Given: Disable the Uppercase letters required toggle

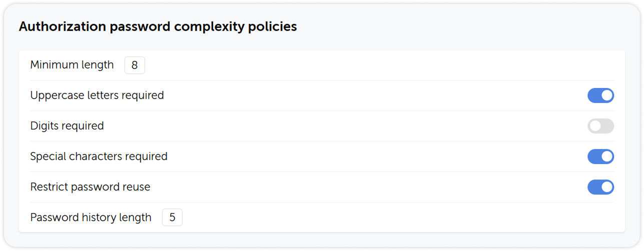Looking at the screenshot, I should (x=600, y=95).
